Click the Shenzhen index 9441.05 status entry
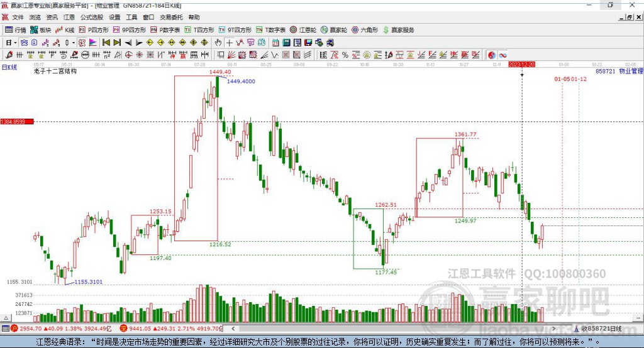This screenshot has height=348, width=644. click(171, 329)
